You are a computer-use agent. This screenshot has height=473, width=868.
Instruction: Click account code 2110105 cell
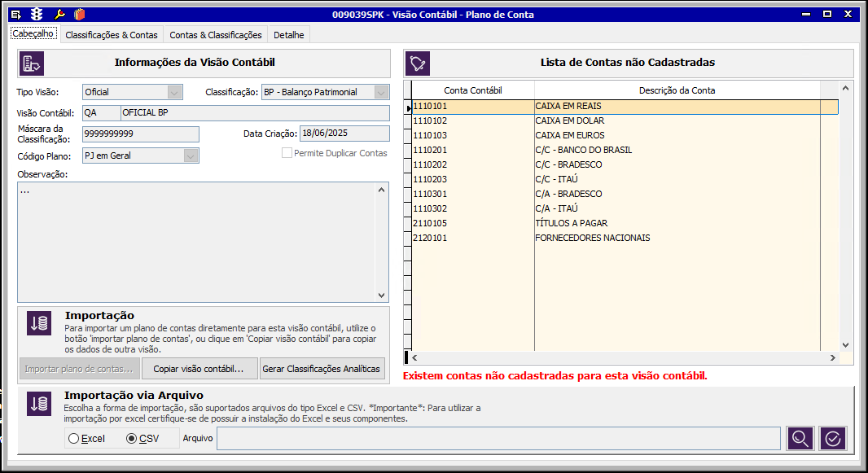tap(473, 224)
